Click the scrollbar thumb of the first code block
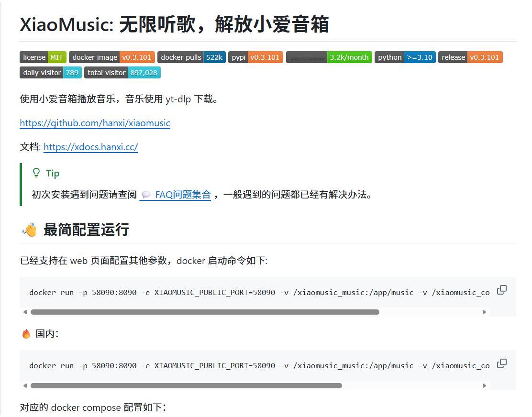The image size is (532, 417). click(x=205, y=312)
